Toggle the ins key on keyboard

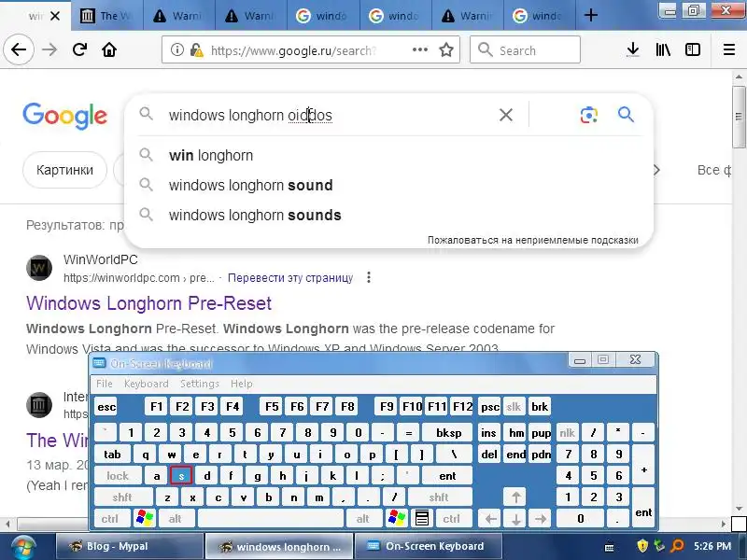(x=488, y=432)
